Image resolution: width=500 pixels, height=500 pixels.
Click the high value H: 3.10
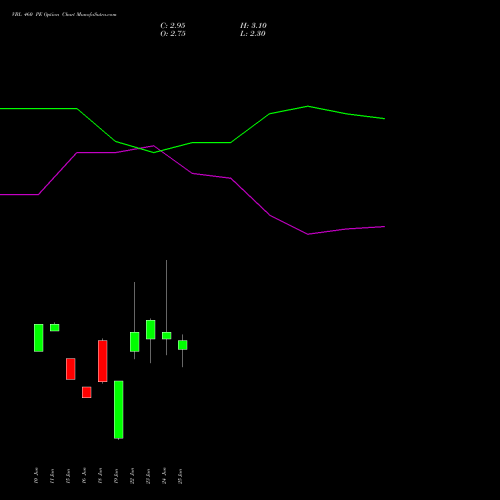253,26
